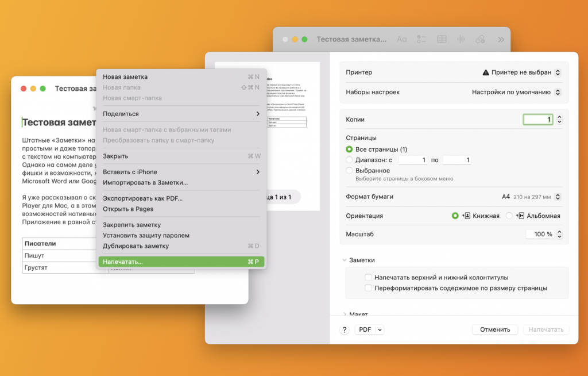Open the PDF dropdown arrow
The height and width of the screenshot is (376, 588).
point(380,330)
